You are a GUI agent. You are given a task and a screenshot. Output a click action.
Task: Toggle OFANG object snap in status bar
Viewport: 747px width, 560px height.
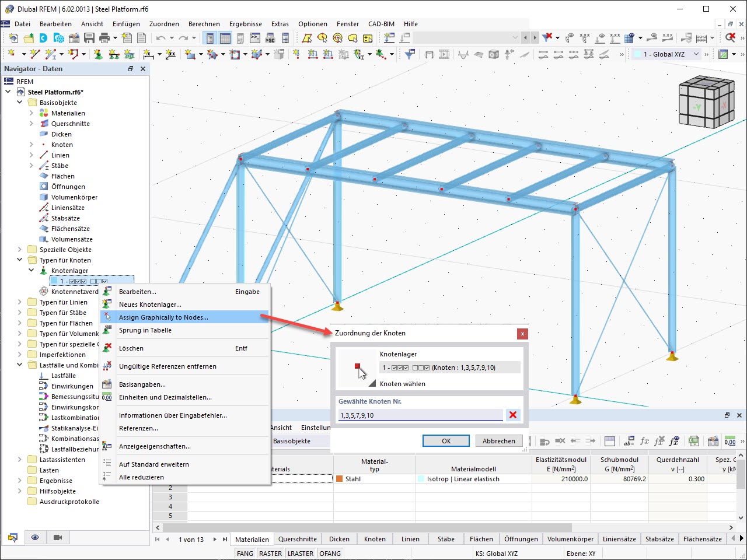(x=330, y=554)
